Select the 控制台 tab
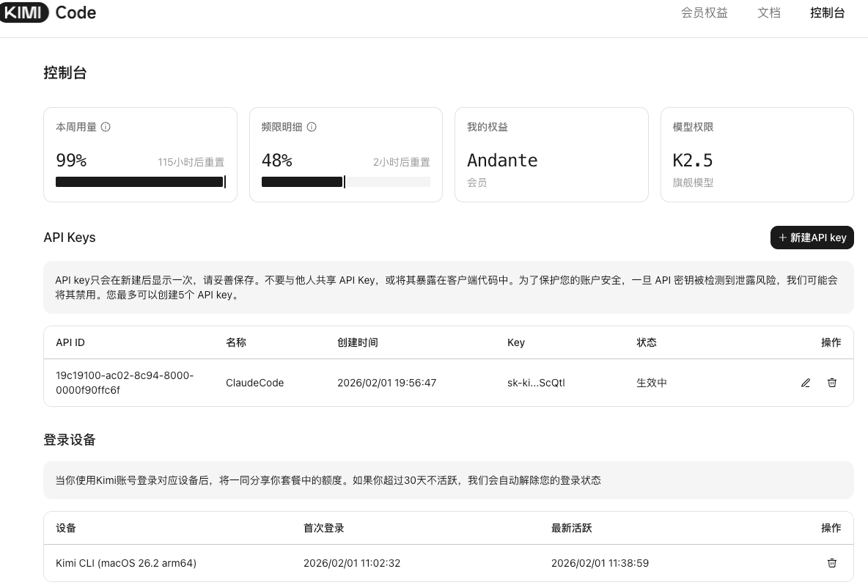 click(828, 12)
